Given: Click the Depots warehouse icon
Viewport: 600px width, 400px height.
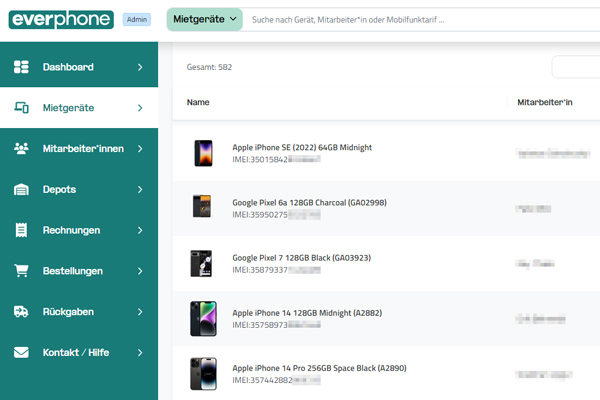Looking at the screenshot, I should pos(21,189).
